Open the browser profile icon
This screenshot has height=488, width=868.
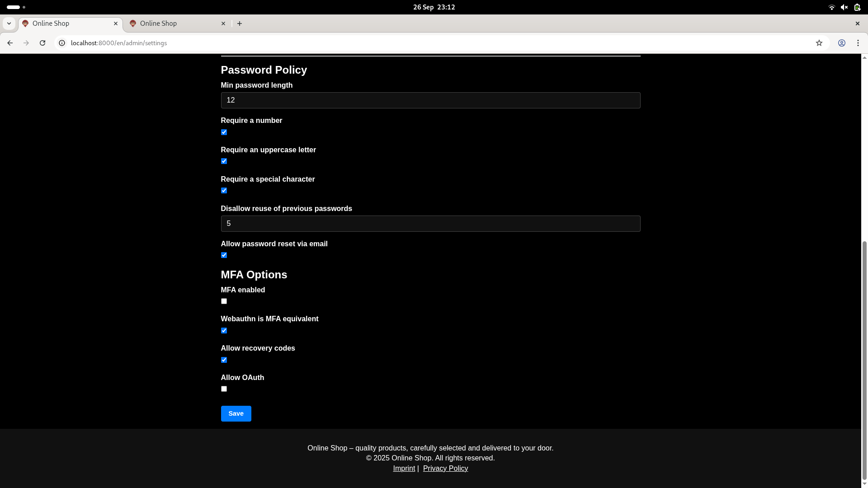coord(841,43)
